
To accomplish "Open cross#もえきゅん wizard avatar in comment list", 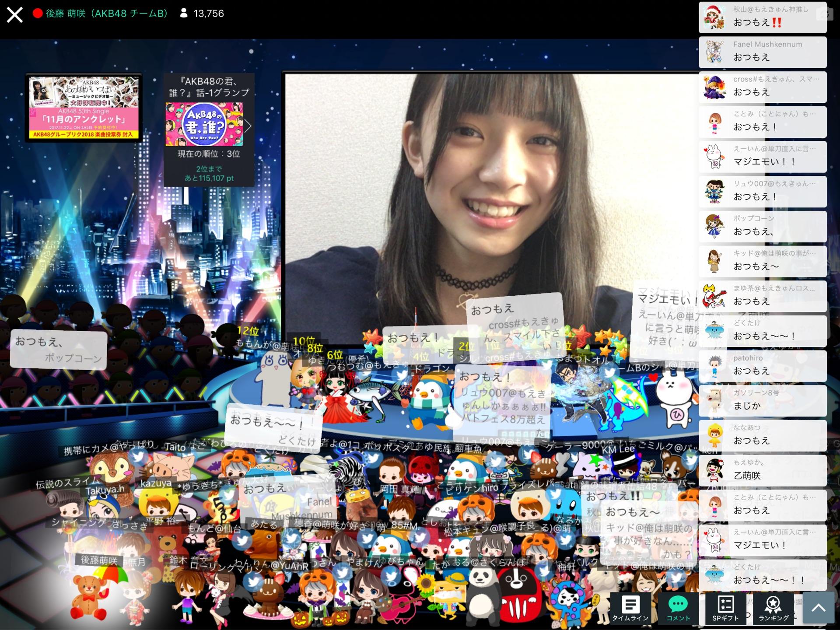I will [x=714, y=87].
